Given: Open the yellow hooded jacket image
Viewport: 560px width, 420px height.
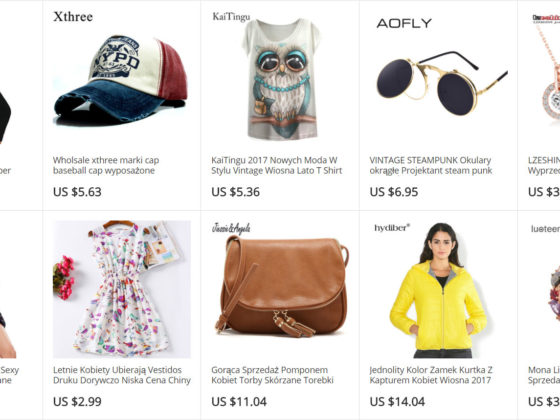Looking at the screenshot, I should tap(438, 291).
